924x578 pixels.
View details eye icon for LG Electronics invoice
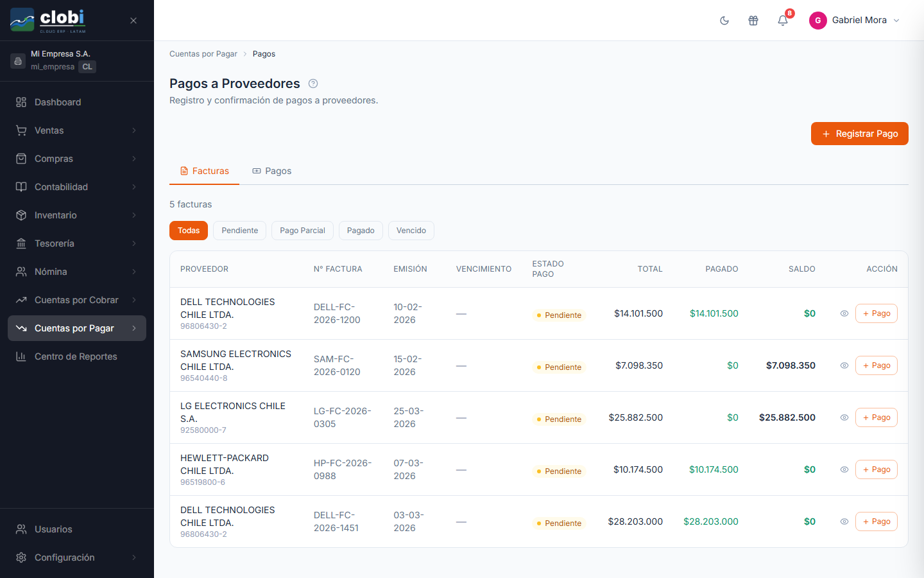844,417
